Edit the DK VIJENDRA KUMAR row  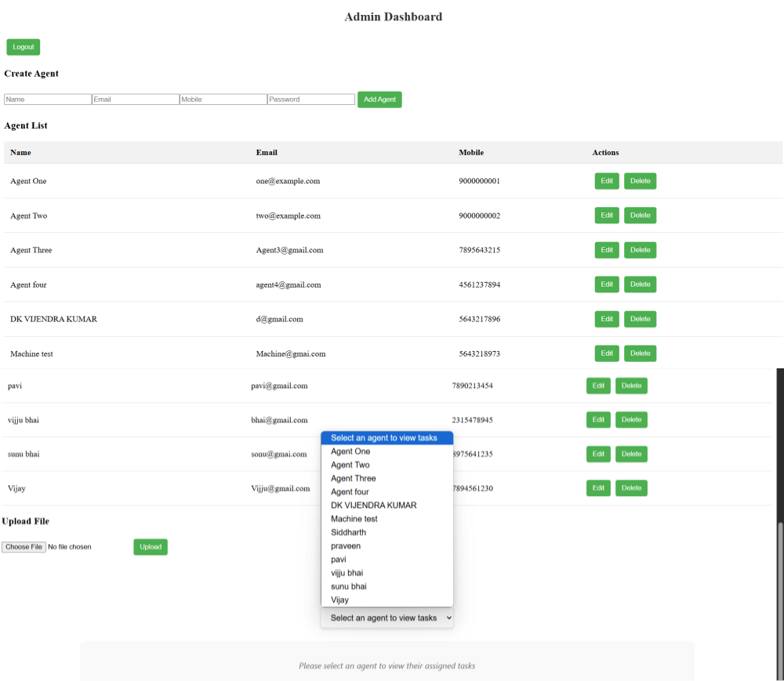[x=607, y=319]
